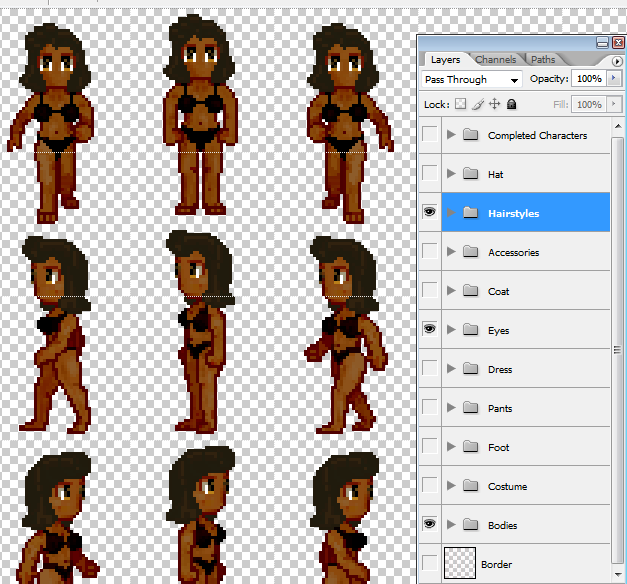This screenshot has height=584, width=627.
Task: Hide the Hairstyles group visibility eye
Action: [x=430, y=212]
